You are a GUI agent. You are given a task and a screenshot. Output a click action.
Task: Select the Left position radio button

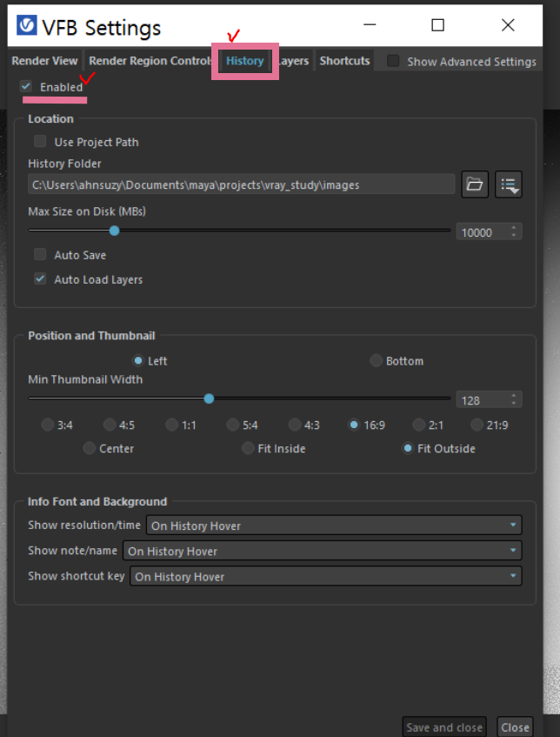(x=138, y=361)
